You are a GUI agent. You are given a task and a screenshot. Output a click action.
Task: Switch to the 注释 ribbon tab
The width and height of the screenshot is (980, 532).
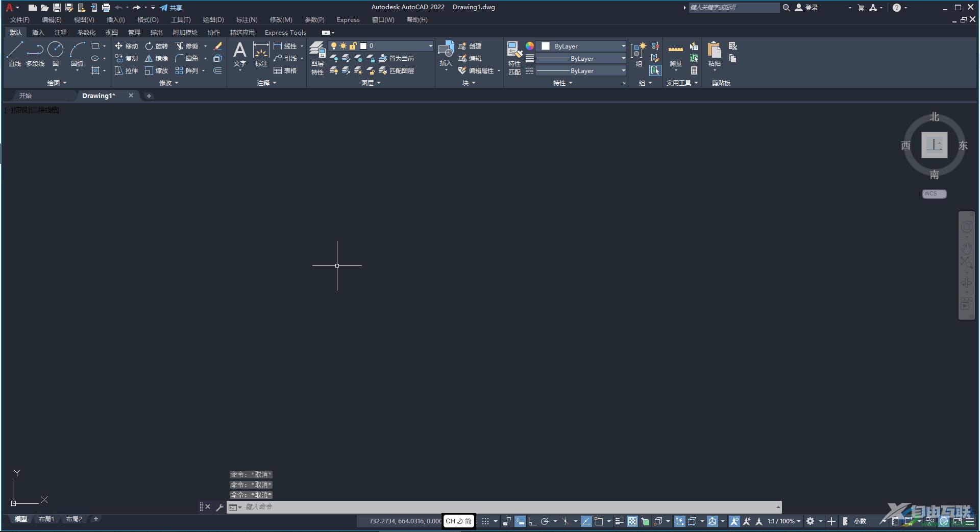pyautogui.click(x=60, y=32)
